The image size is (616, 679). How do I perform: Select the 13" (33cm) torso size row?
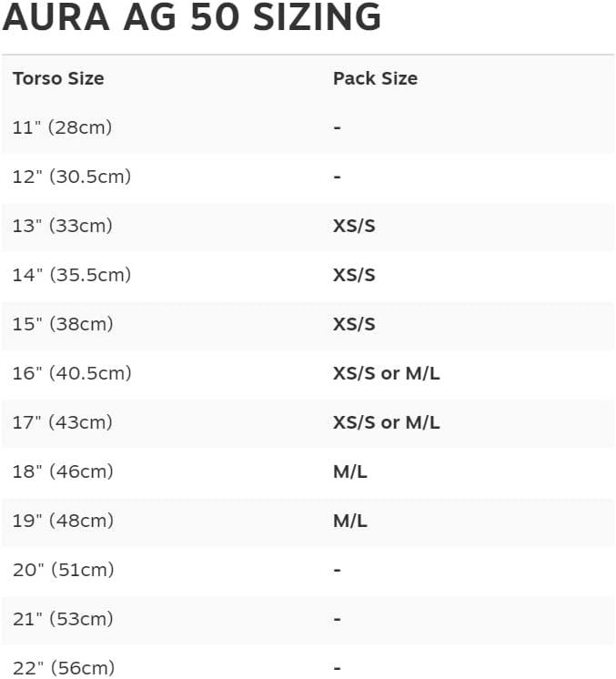[x=62, y=226]
